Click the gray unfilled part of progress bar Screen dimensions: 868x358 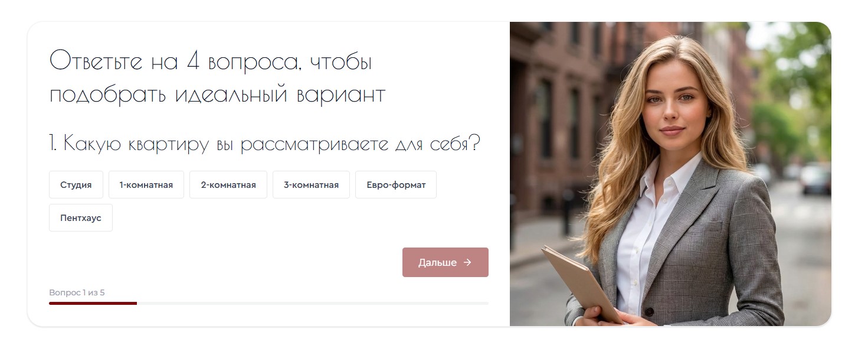click(x=313, y=303)
